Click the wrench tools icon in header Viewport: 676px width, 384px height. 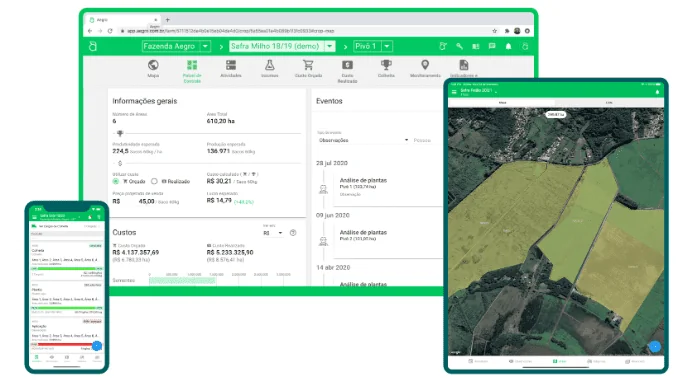click(459, 46)
